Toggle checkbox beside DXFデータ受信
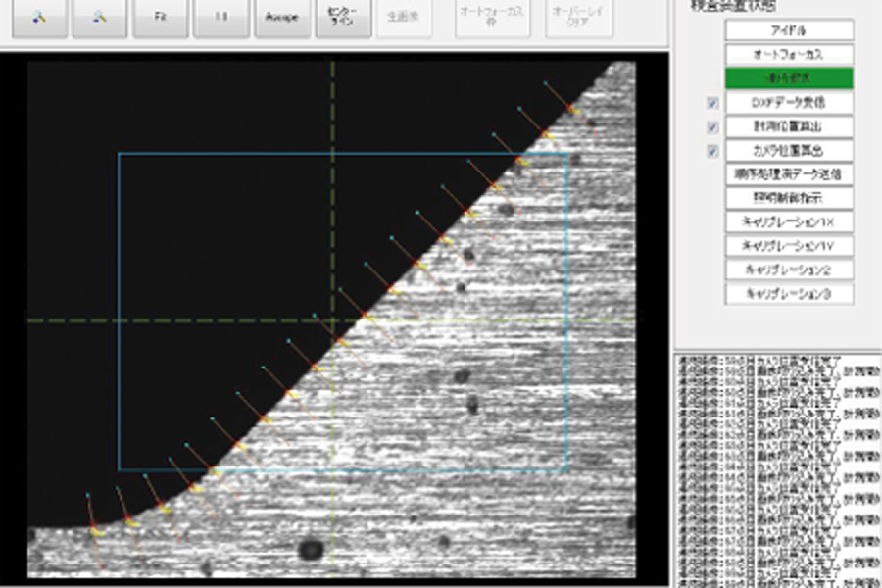Screen dimensions: 882x588 pyautogui.click(x=712, y=103)
